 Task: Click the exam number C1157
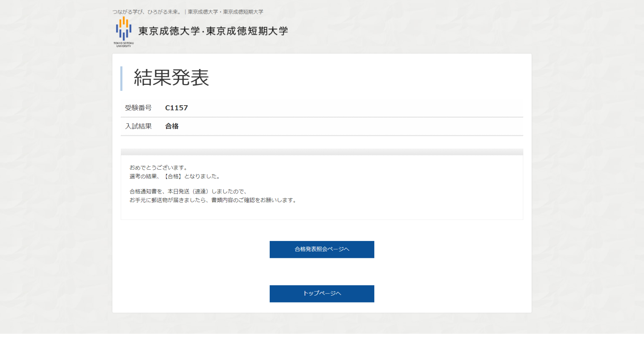(176, 108)
